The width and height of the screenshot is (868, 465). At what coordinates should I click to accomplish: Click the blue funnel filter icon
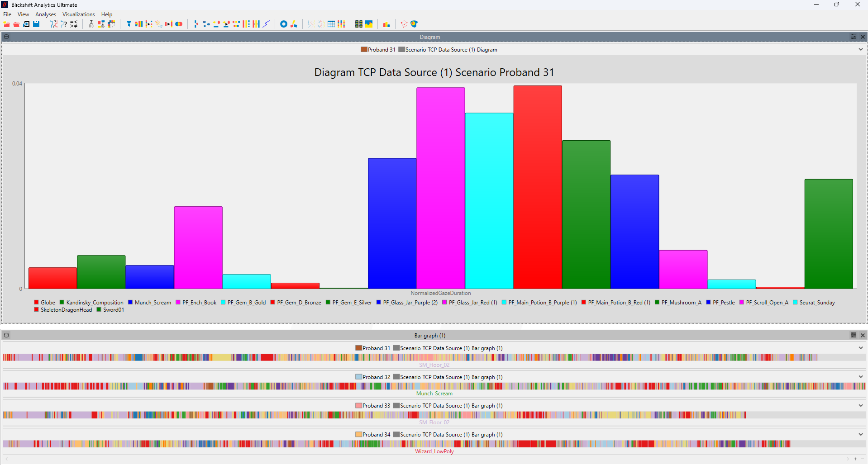click(129, 24)
